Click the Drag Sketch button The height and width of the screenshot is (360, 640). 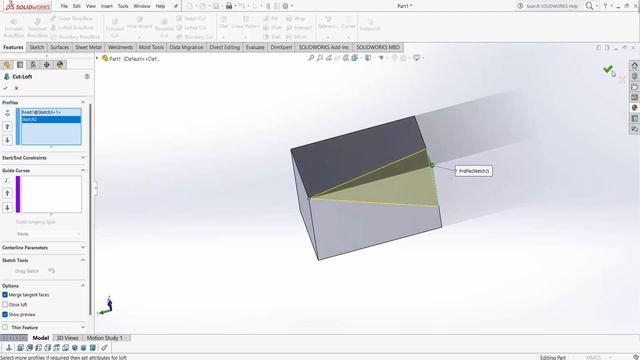tap(27, 271)
